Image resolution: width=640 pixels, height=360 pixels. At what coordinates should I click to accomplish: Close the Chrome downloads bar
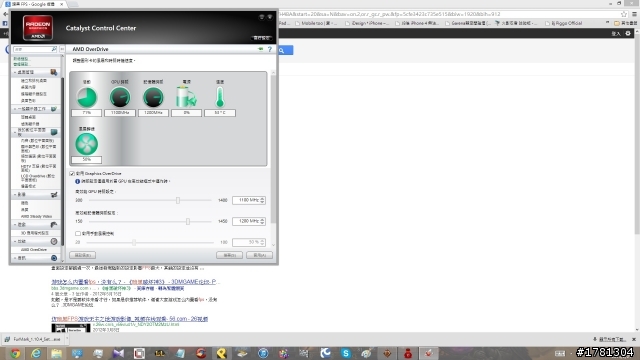point(634,339)
